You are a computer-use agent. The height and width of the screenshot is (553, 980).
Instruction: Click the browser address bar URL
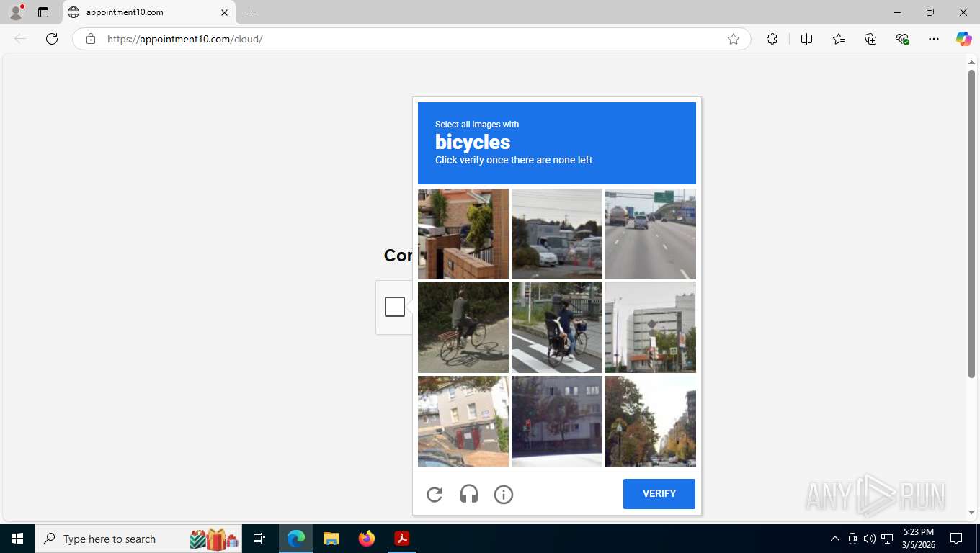pyautogui.click(x=411, y=39)
